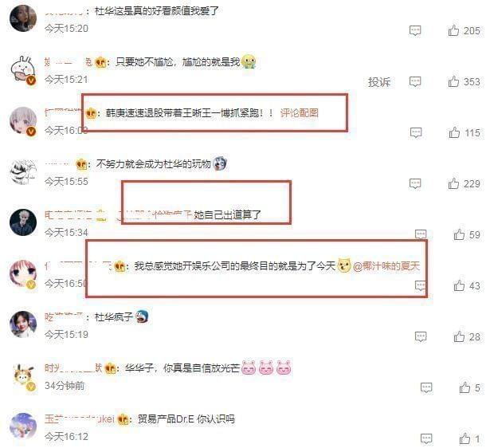The image size is (490, 448).
Task: Reply to the 不努力就会成为杜华的玩物 comment
Action: pos(415,183)
